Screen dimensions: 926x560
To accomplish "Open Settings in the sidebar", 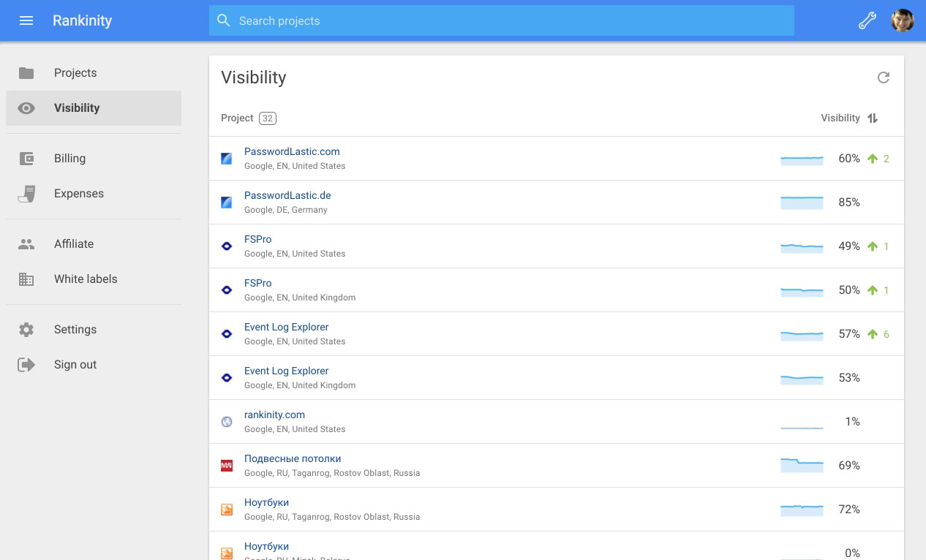I will [94, 330].
